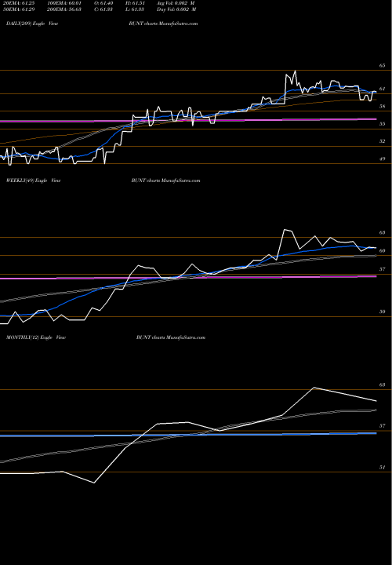Click the 65 price label on daily chart

(x=382, y=66)
